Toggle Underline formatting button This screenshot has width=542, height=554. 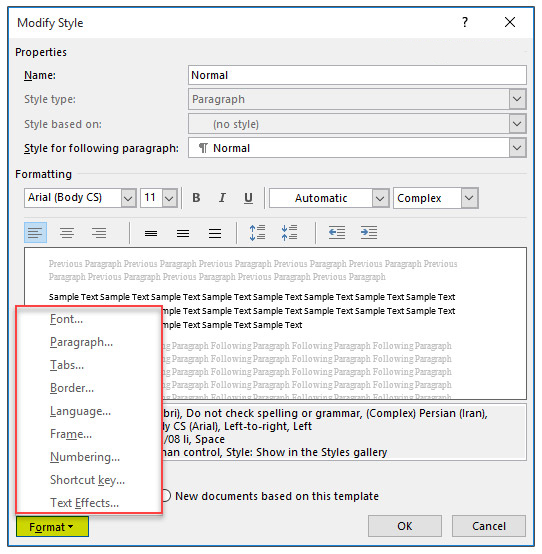point(248,198)
